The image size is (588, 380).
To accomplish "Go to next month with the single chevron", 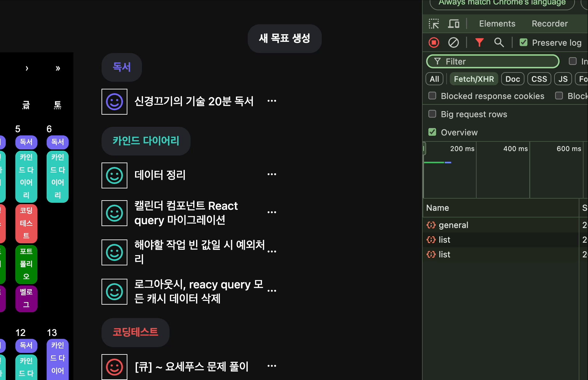I will pyautogui.click(x=27, y=68).
